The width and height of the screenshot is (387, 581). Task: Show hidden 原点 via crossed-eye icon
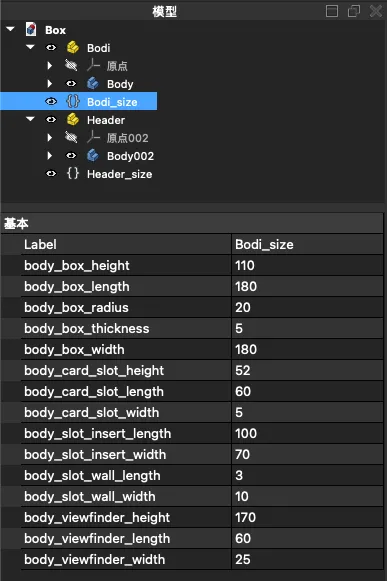[71, 66]
